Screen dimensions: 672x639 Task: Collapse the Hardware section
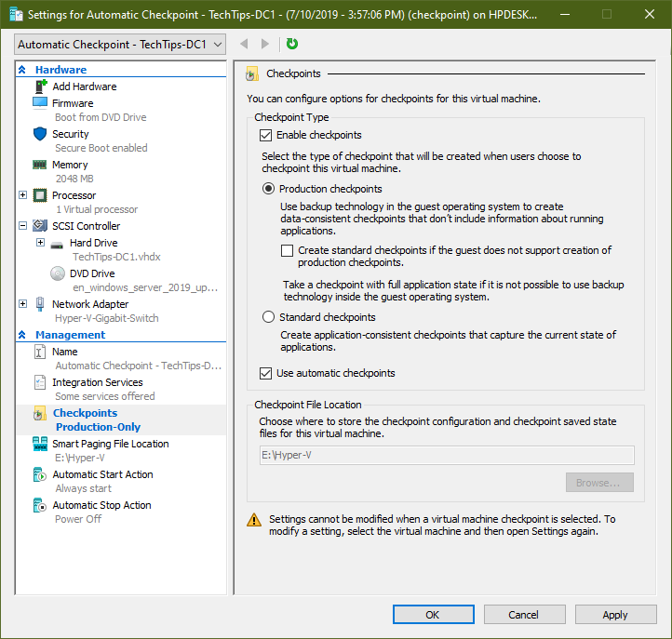click(x=22, y=70)
